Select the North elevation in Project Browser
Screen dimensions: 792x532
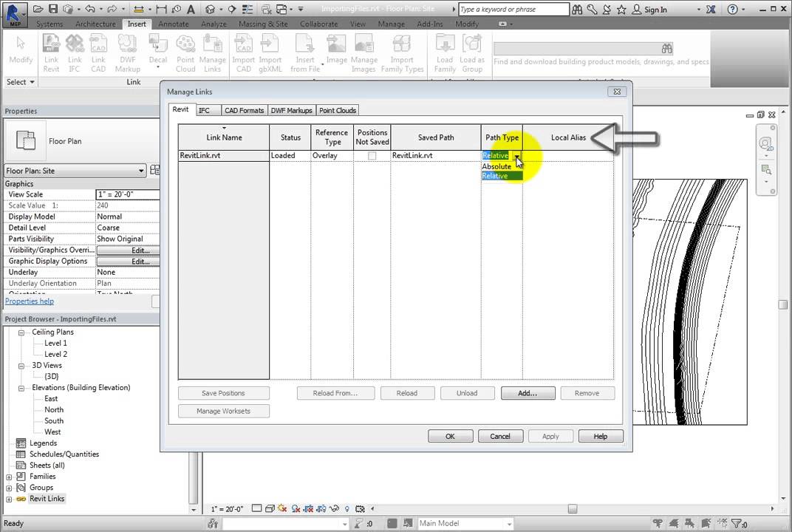53,410
